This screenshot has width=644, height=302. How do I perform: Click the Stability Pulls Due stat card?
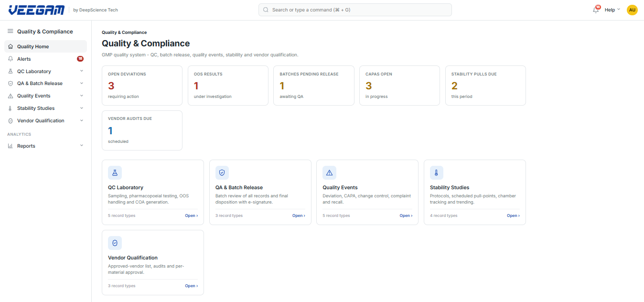[x=485, y=86]
